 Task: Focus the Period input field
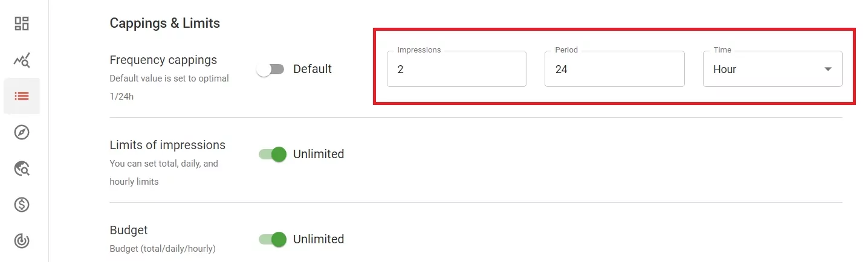click(614, 69)
